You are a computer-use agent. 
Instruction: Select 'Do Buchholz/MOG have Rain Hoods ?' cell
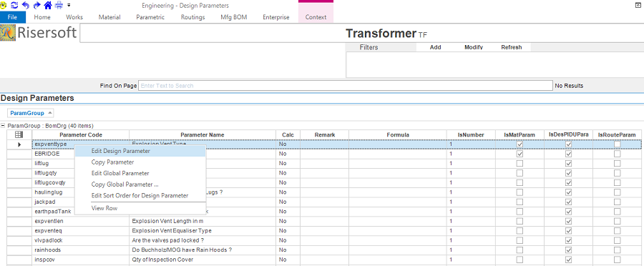pyautogui.click(x=203, y=250)
